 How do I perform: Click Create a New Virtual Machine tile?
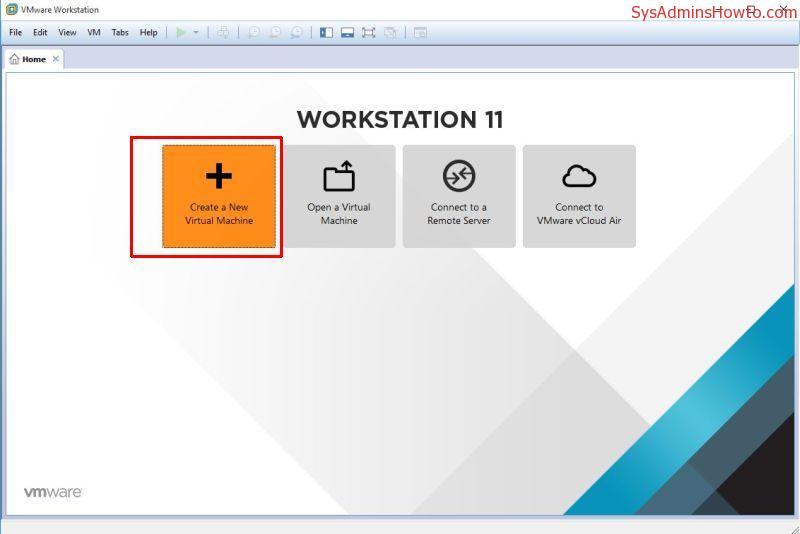tap(219, 196)
